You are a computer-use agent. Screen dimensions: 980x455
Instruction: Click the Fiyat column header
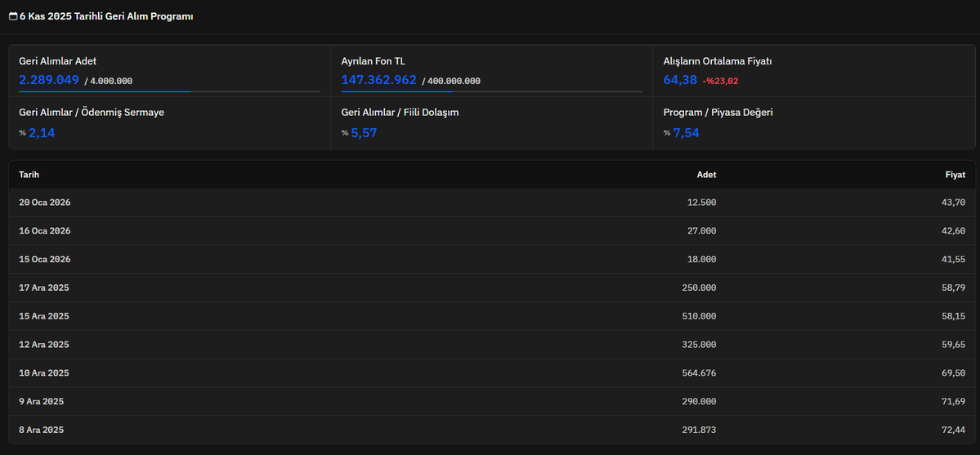coord(955,174)
